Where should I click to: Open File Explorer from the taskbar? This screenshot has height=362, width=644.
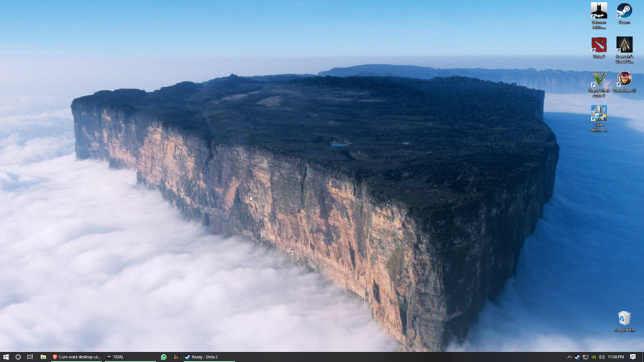(x=43, y=356)
